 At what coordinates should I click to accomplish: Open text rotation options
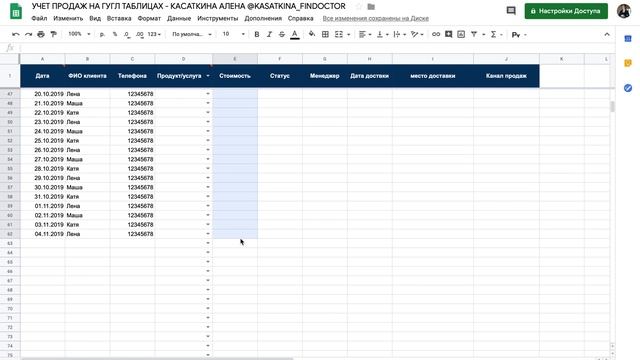[x=417, y=35]
